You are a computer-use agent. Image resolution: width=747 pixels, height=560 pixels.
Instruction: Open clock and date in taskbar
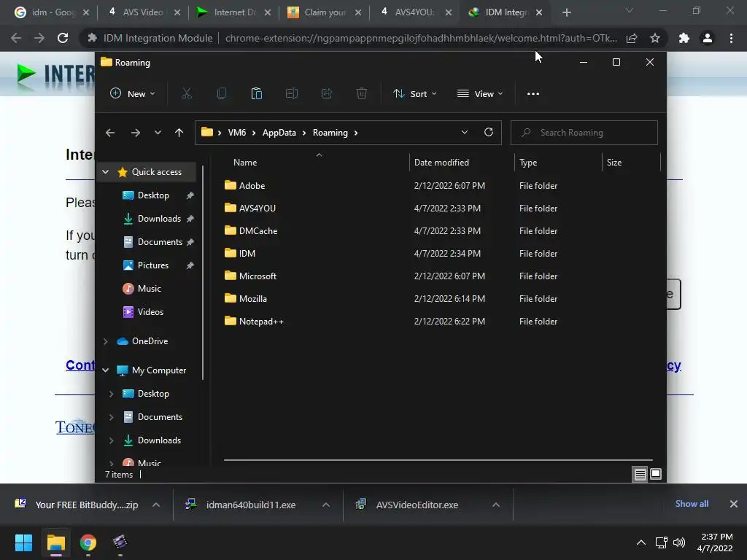[715, 542]
